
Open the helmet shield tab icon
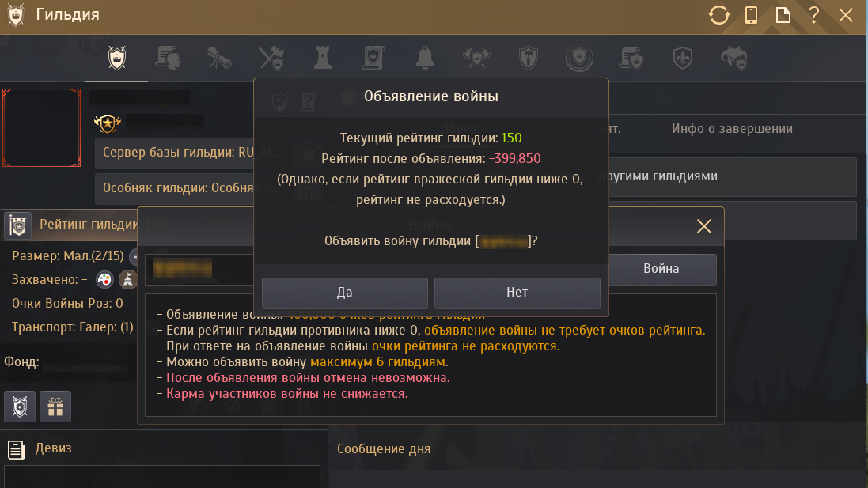point(734,58)
